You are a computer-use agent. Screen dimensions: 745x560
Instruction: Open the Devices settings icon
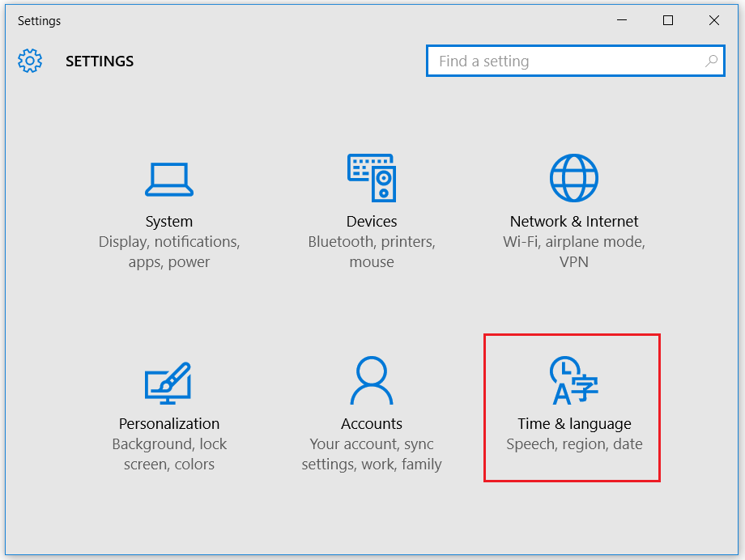[x=372, y=177]
